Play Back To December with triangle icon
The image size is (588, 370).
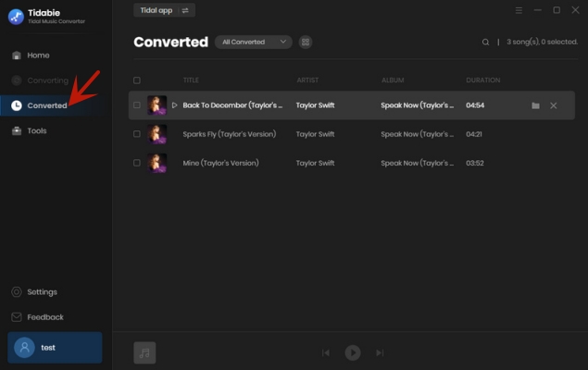pos(174,105)
